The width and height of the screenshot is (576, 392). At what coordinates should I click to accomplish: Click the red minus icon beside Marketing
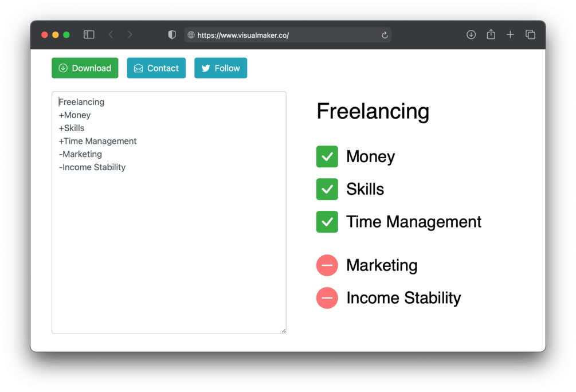point(327,265)
